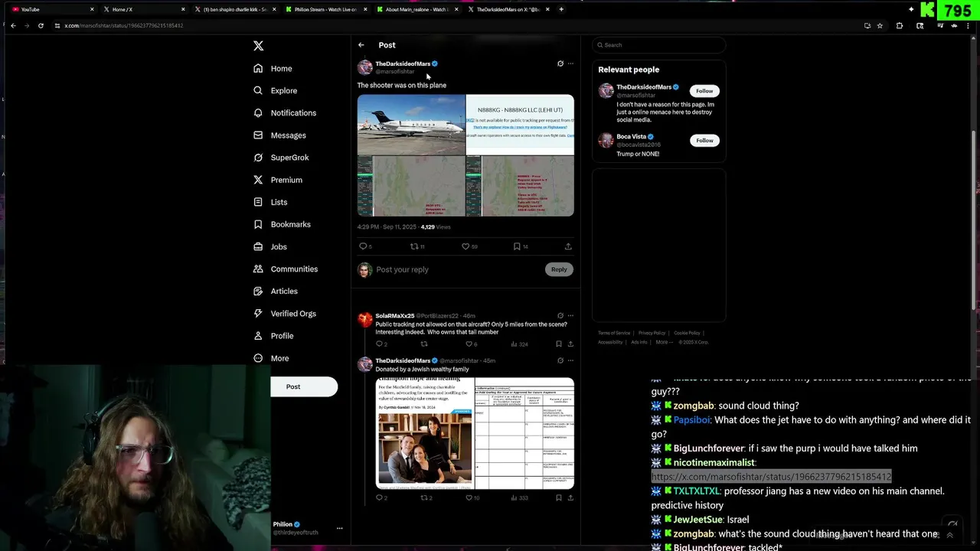This screenshot has width=980, height=551.
Task: Click reply comment icon on main post
Action: (363, 246)
